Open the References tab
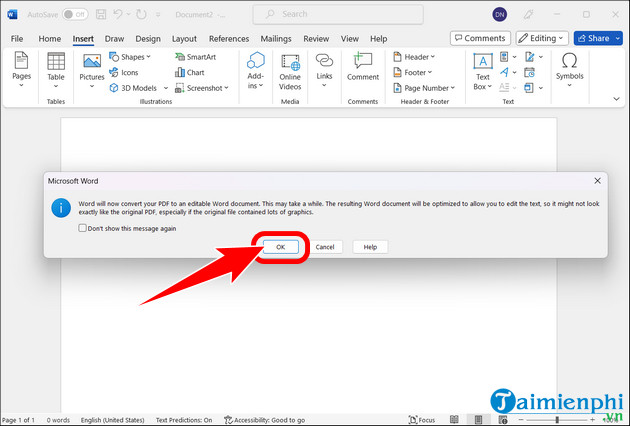 (x=229, y=39)
